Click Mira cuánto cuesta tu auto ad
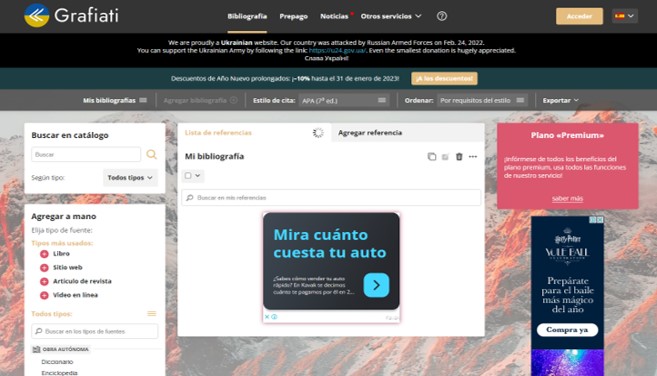657x376 pixels. point(330,244)
